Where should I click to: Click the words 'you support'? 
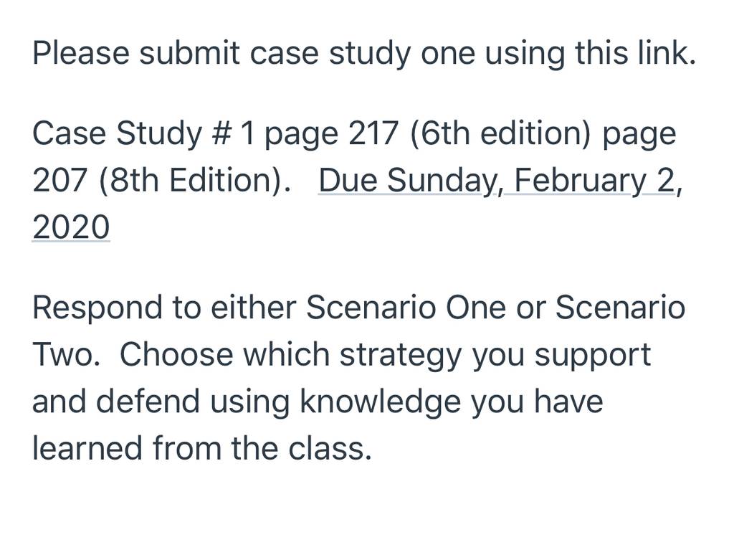(x=561, y=354)
